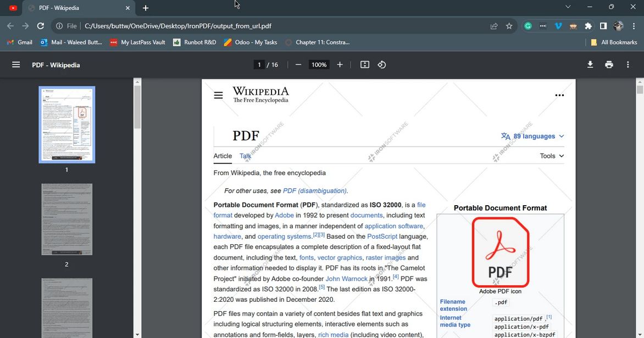Select the Wikipedia Article tab
Viewport: 644px width, 338px height.
(x=223, y=156)
